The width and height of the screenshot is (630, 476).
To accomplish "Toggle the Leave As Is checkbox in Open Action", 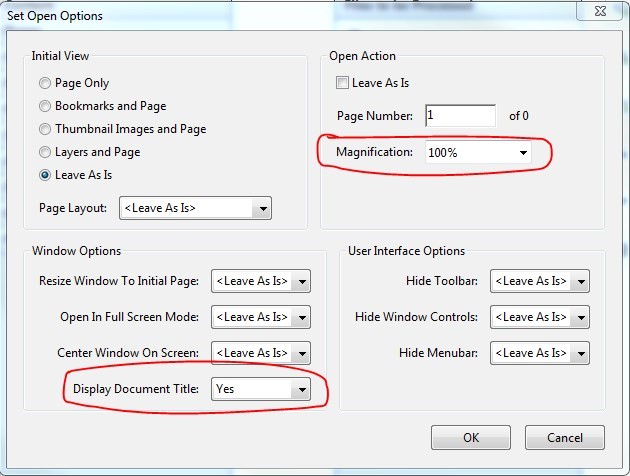I will [344, 83].
